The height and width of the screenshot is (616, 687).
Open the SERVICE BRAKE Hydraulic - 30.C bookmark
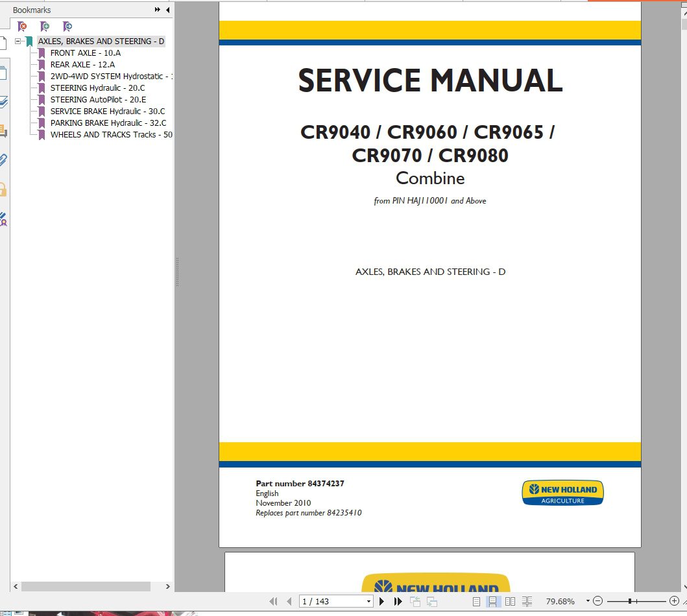click(x=107, y=111)
